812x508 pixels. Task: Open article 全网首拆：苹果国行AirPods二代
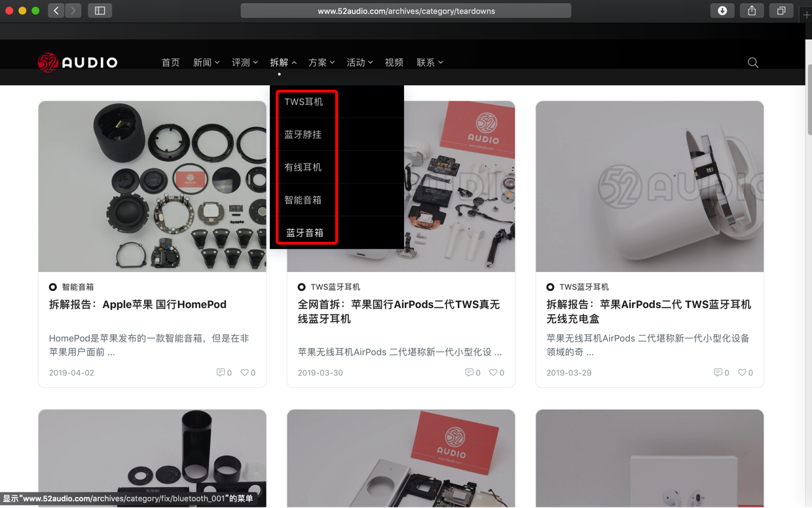click(399, 311)
